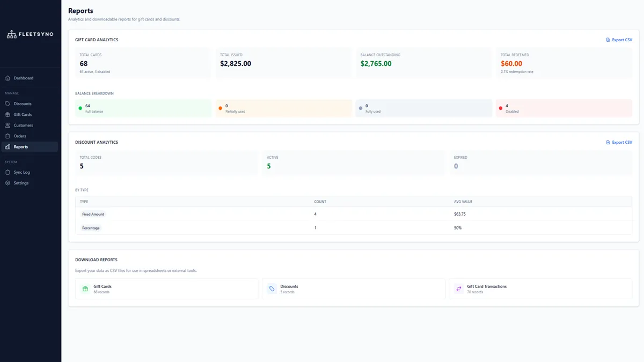Click the purple Gift Card Transactions icon
644x362 pixels.
[x=458, y=289]
